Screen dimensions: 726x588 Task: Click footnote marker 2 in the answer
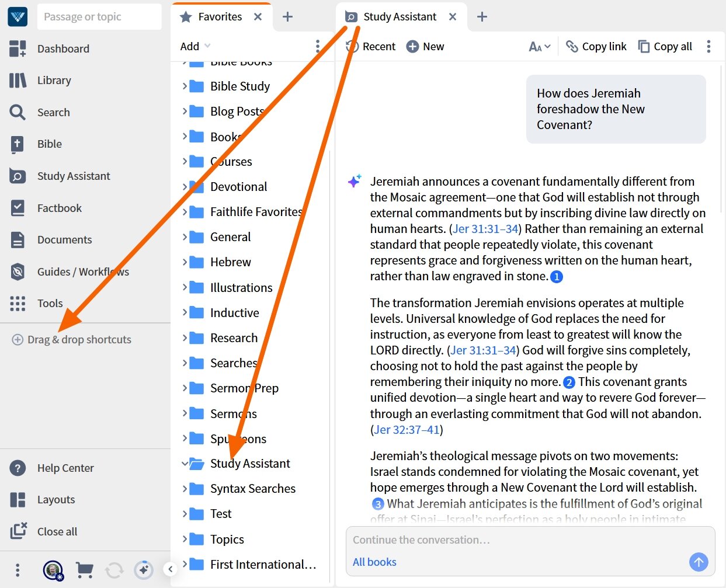coord(569,382)
